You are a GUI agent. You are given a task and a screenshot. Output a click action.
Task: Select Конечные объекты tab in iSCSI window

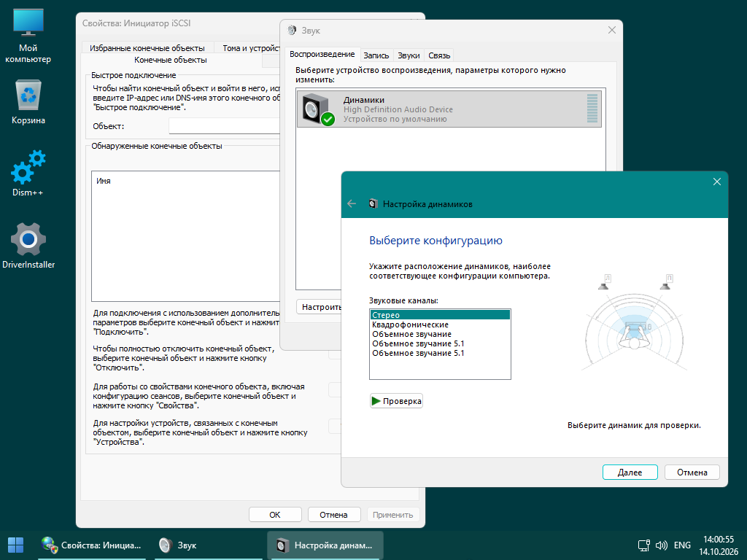click(171, 60)
